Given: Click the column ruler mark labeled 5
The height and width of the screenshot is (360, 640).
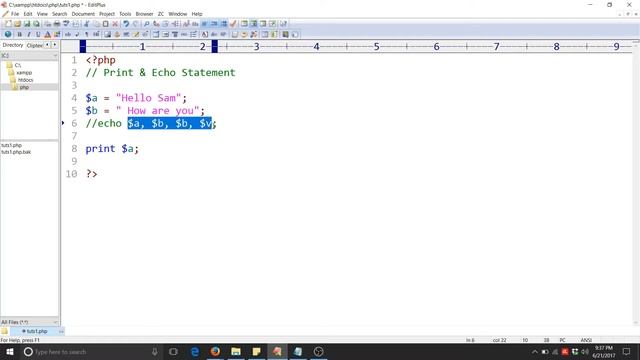Looking at the screenshot, I should (376, 47).
